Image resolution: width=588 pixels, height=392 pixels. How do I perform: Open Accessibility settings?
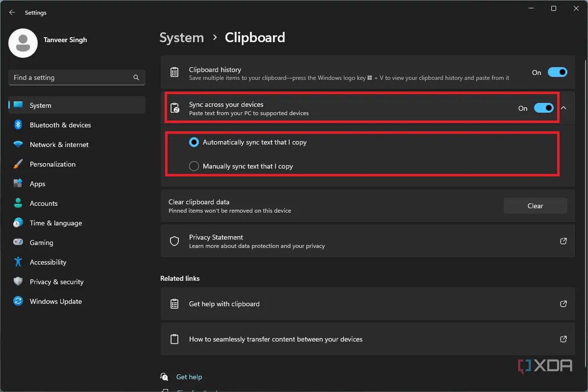tap(48, 262)
